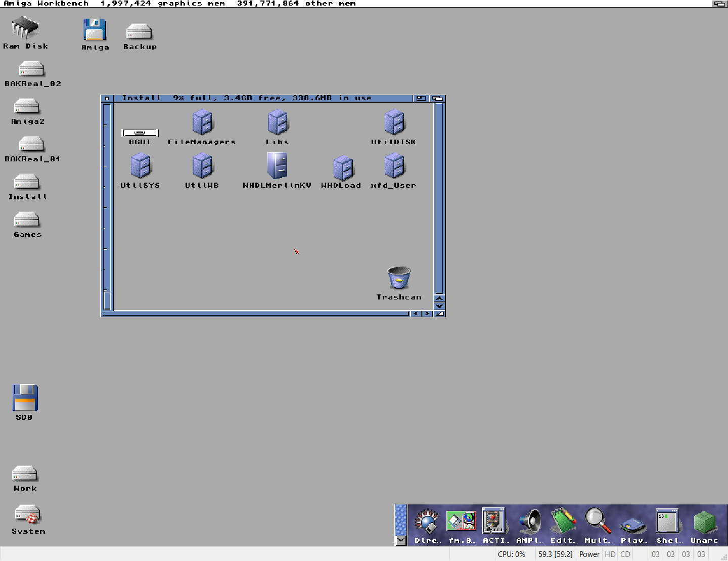
Task: Click the BAKReal_02 drive icon
Action: [31, 69]
